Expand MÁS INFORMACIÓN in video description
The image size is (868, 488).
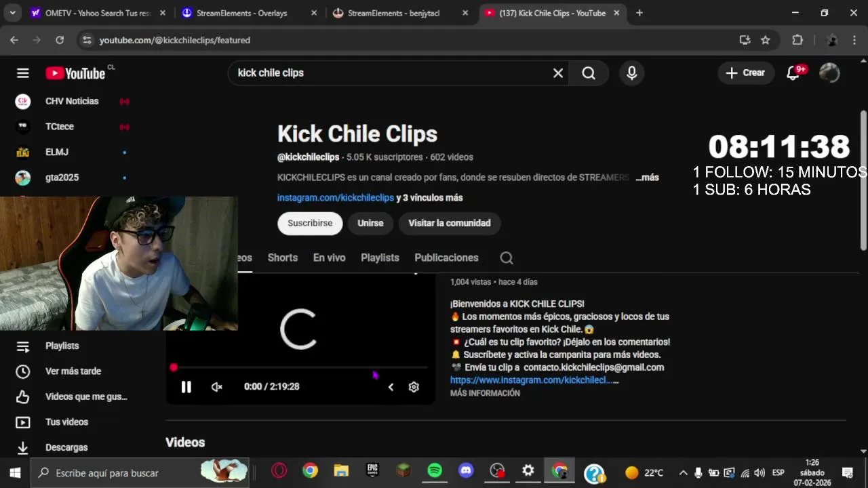point(485,393)
